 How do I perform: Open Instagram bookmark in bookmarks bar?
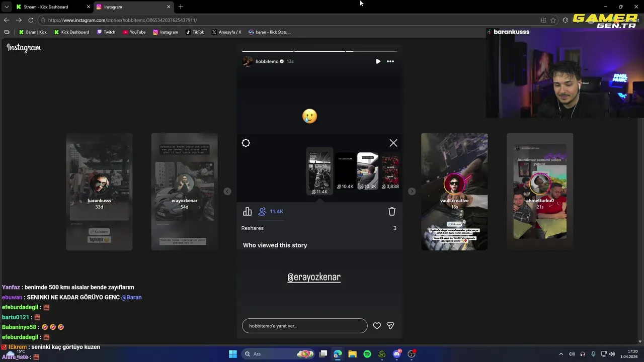pyautogui.click(x=166, y=32)
